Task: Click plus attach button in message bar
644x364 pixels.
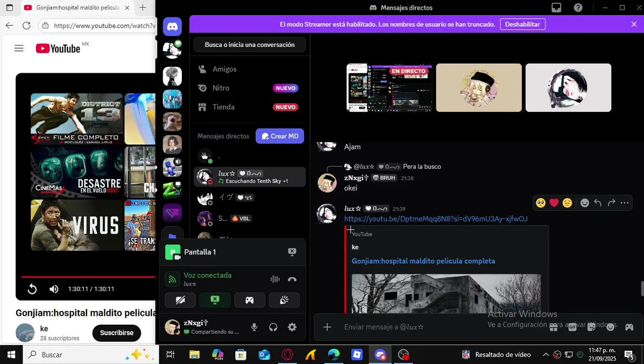Action: tap(327, 327)
